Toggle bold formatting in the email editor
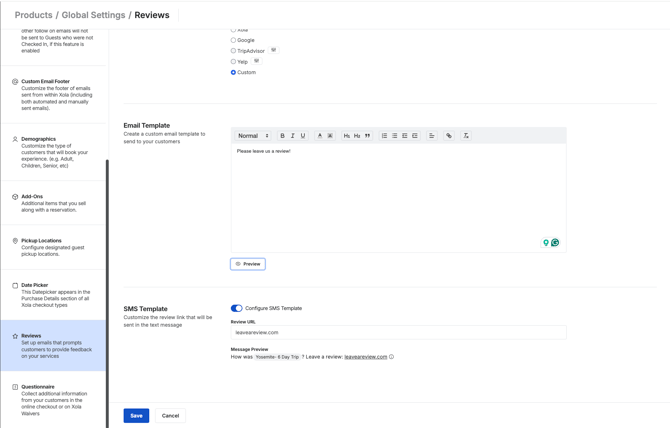 pyautogui.click(x=282, y=136)
